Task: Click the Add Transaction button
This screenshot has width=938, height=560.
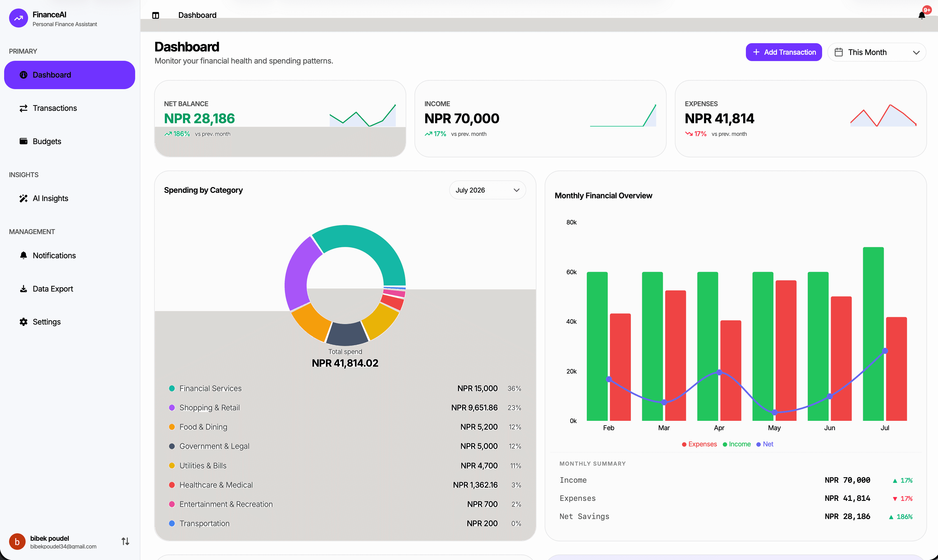Action: [x=784, y=52]
